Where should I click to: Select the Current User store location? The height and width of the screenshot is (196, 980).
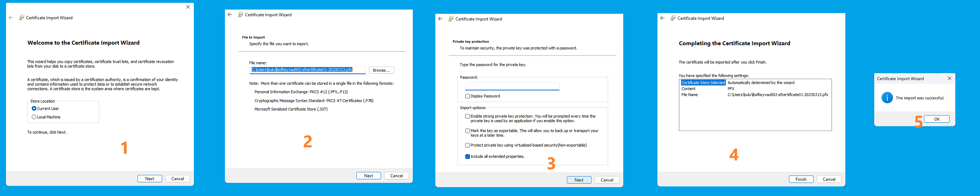[x=34, y=109]
